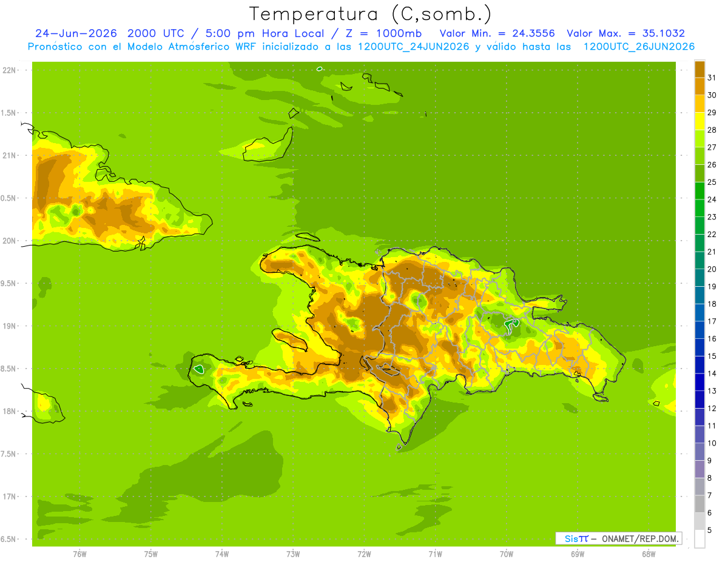Click latitude axis label "17N"
This screenshot has width=728, height=562.
tap(8, 497)
